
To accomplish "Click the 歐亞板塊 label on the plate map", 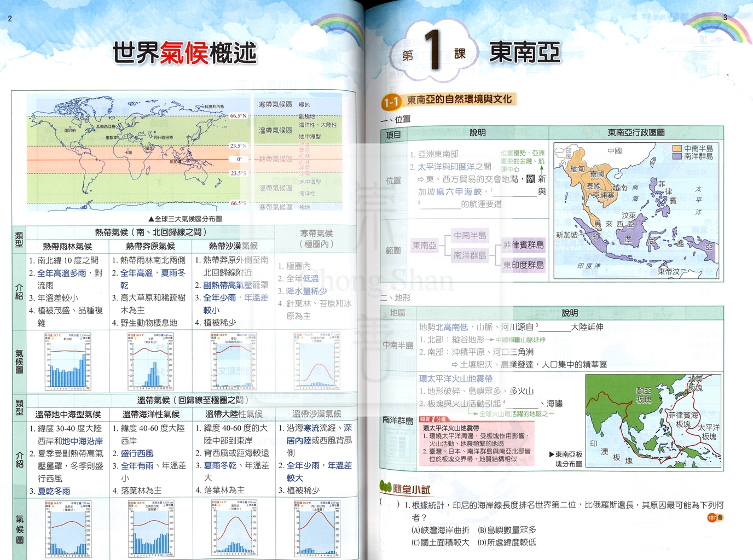I will point(644,395).
